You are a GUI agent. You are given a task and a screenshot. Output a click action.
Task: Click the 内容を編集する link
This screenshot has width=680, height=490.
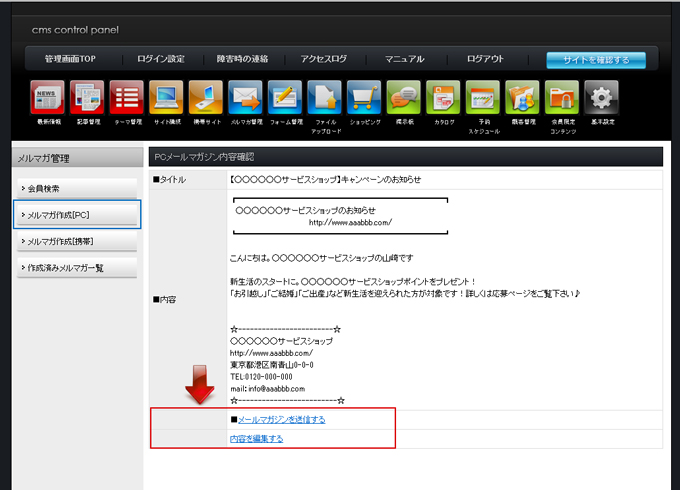tap(256, 438)
